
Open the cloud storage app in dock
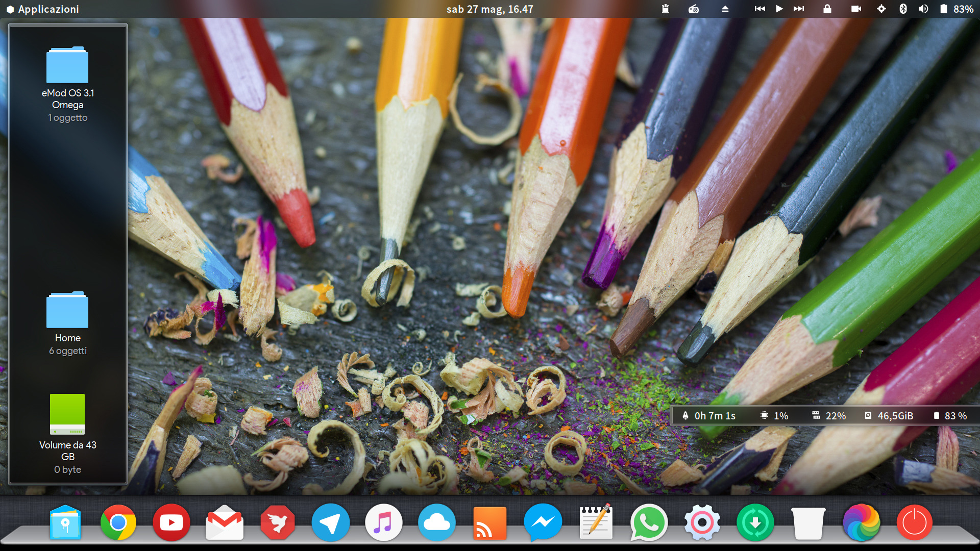pyautogui.click(x=437, y=522)
